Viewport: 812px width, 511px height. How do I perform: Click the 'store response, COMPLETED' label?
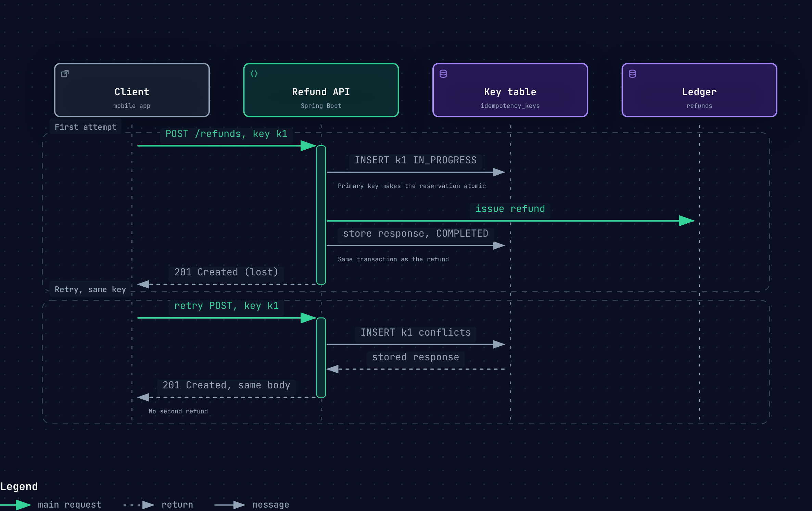(416, 234)
